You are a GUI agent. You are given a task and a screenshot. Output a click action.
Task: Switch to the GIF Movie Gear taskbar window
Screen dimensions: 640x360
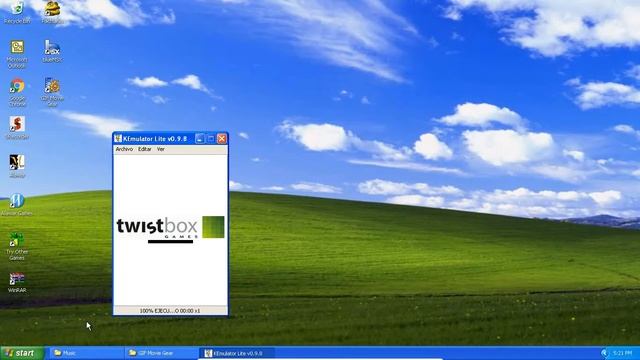pyautogui.click(x=161, y=353)
